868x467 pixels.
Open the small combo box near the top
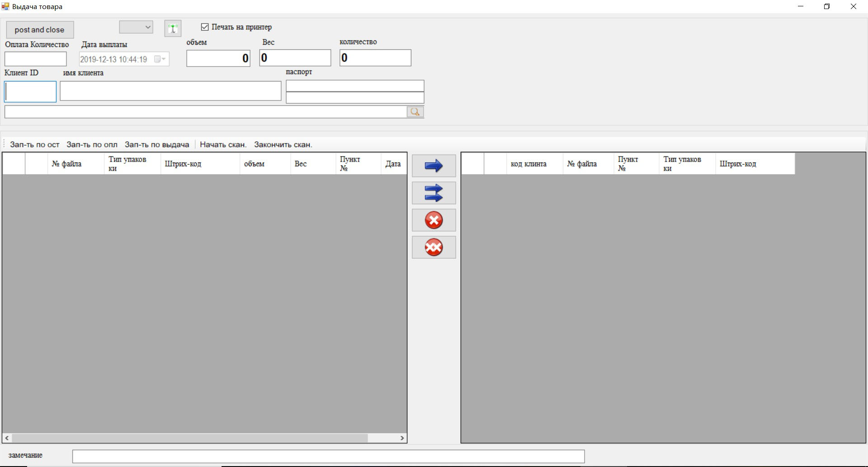136,27
